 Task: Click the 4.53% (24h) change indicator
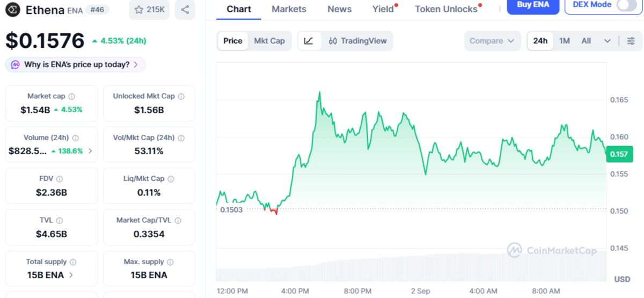click(x=119, y=41)
